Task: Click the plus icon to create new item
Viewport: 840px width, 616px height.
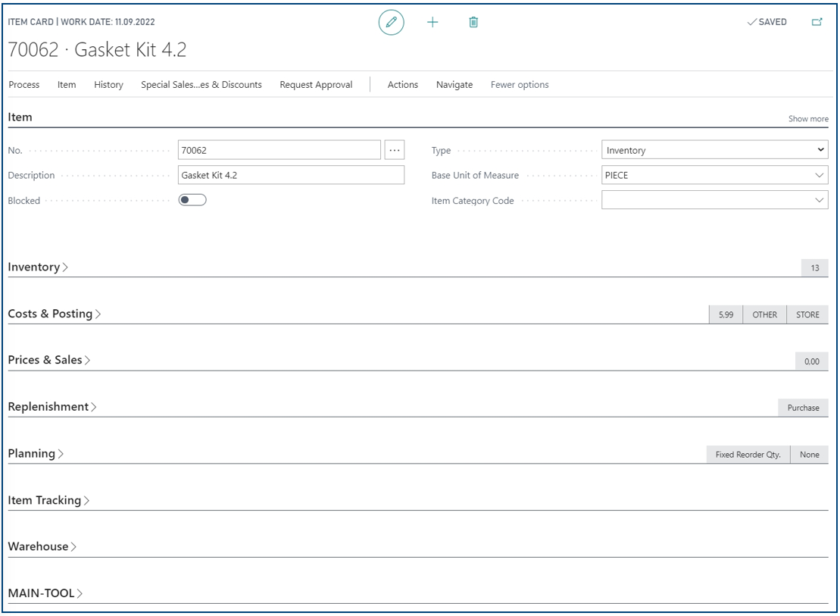Action: pyautogui.click(x=432, y=22)
